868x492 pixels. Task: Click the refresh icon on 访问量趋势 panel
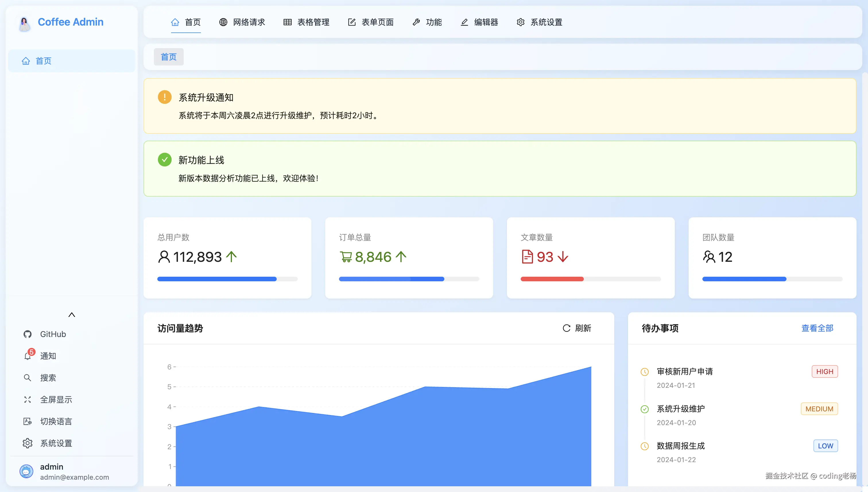coord(566,328)
